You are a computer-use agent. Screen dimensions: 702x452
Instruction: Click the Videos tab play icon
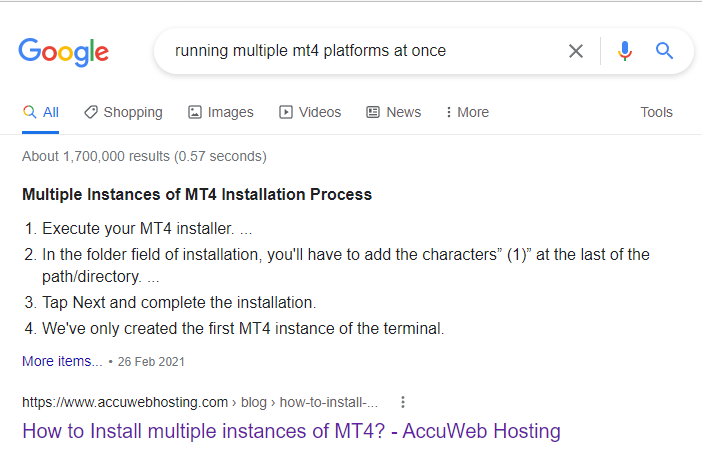point(286,112)
